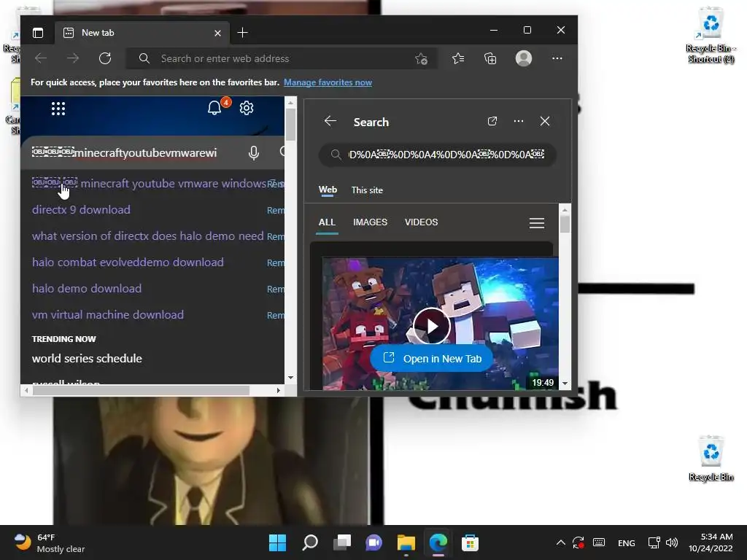Refresh the page in Edge
This screenshot has height=560, width=747.
[x=105, y=58]
